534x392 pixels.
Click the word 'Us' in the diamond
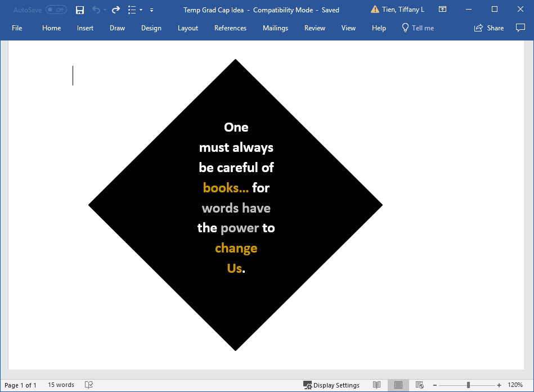tap(234, 268)
